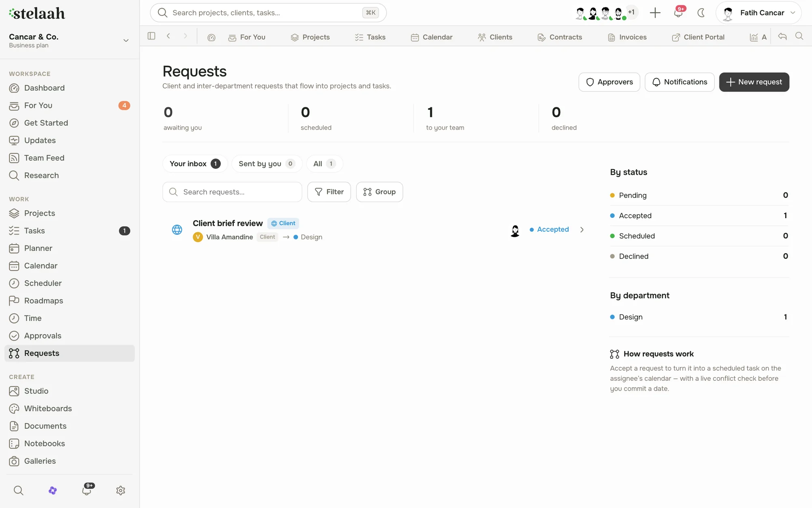Switch to the Contracts tab
This screenshot has height=508, width=812.
coord(559,37)
